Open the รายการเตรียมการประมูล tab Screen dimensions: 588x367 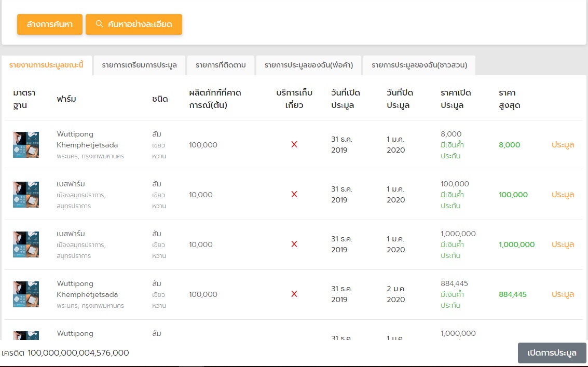[139, 65]
